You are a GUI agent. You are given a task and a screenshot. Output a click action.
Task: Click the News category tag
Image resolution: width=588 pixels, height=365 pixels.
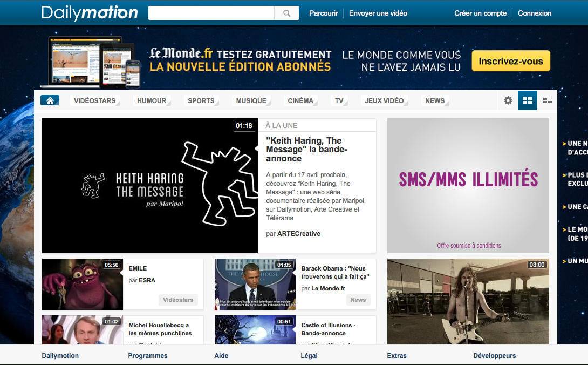pyautogui.click(x=358, y=300)
